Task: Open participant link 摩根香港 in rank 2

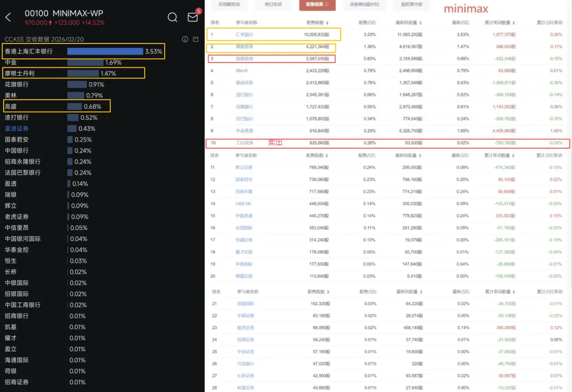Action: (x=244, y=47)
